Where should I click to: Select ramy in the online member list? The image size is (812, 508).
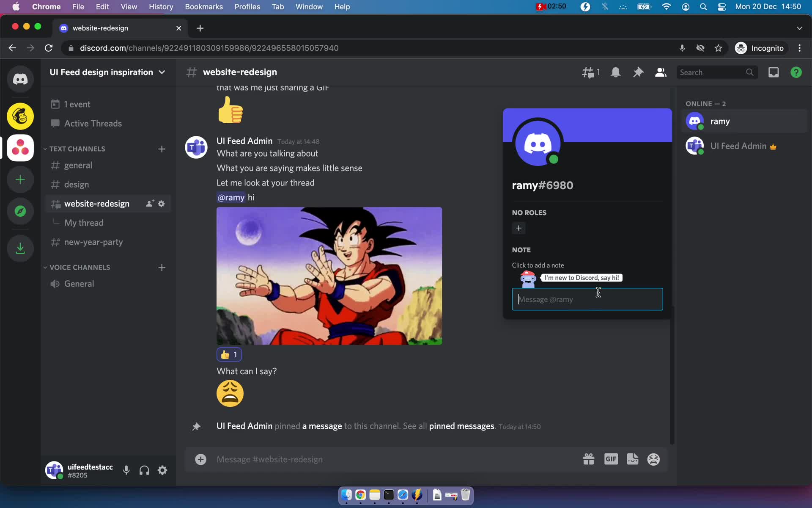click(744, 121)
